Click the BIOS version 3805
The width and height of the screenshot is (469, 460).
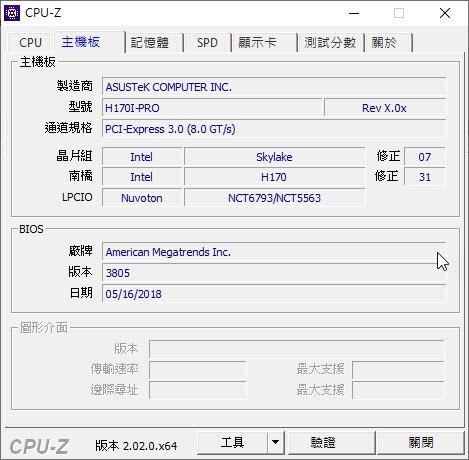(x=274, y=273)
